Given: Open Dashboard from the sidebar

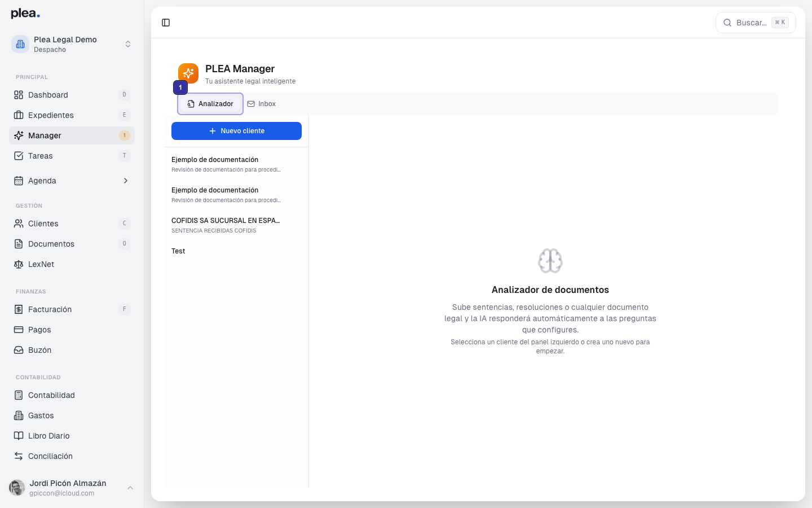Looking at the screenshot, I should [x=72, y=95].
